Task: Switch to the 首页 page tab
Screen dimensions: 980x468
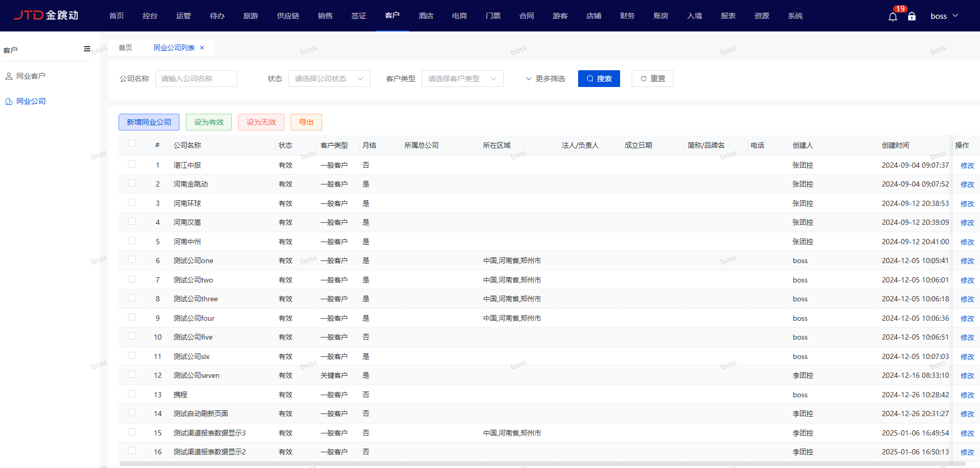Action: point(125,48)
